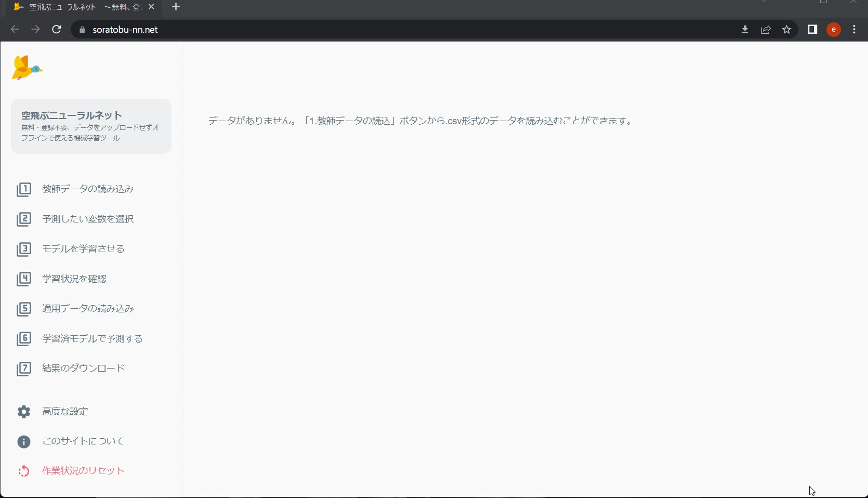868x498 pixels.
Task: Click the 空飛ぶニューラルネット title card
Action: pos(91,126)
